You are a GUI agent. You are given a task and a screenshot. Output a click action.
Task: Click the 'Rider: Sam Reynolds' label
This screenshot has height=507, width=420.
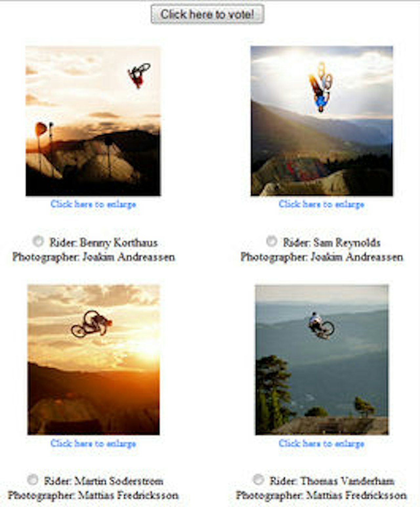(x=332, y=243)
